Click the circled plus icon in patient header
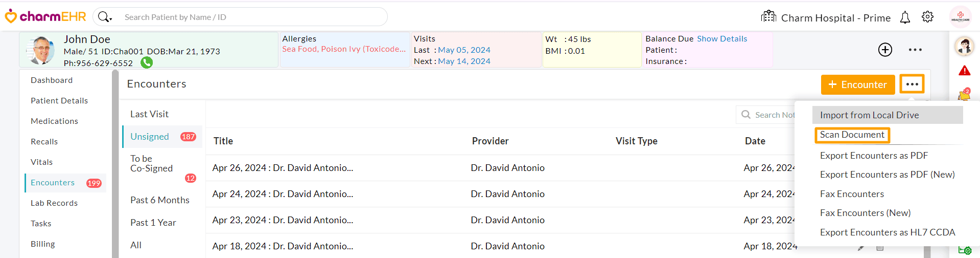Image resolution: width=980 pixels, height=258 pixels. click(x=885, y=50)
